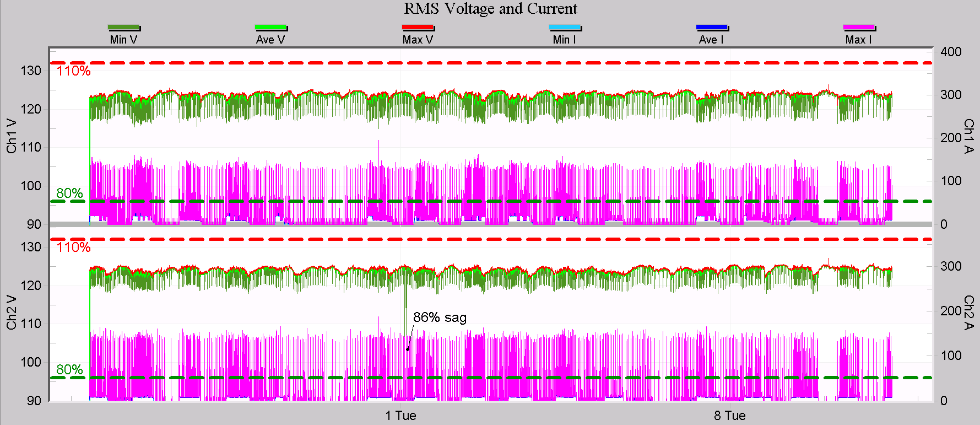Click the green 80% label in the Ch2 plot
The height and width of the screenshot is (425, 980).
[69, 370]
